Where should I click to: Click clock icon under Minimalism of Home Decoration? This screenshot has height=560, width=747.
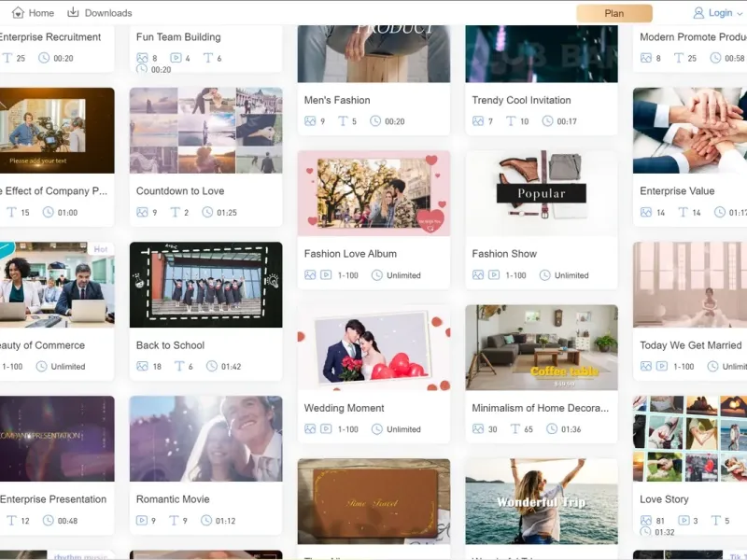tap(552, 429)
